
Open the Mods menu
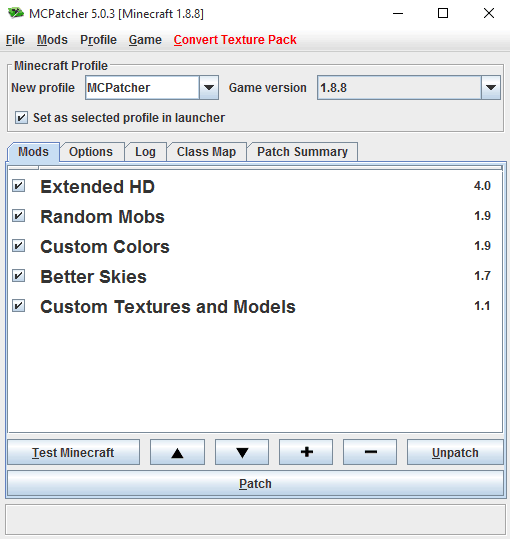[x=52, y=40]
